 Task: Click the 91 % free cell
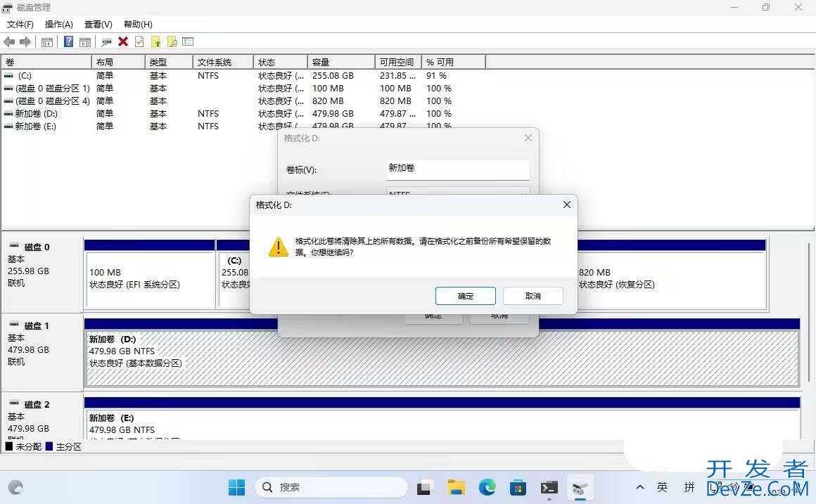click(436, 75)
